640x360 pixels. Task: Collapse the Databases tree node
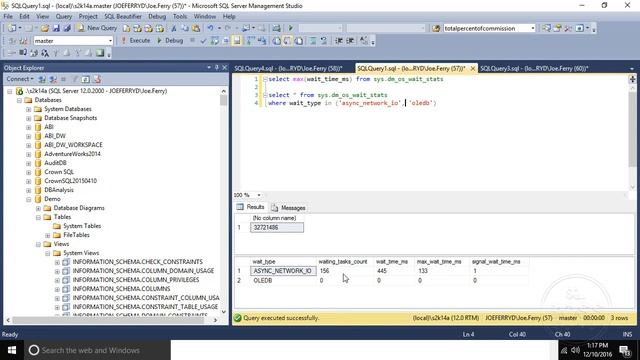(19, 100)
